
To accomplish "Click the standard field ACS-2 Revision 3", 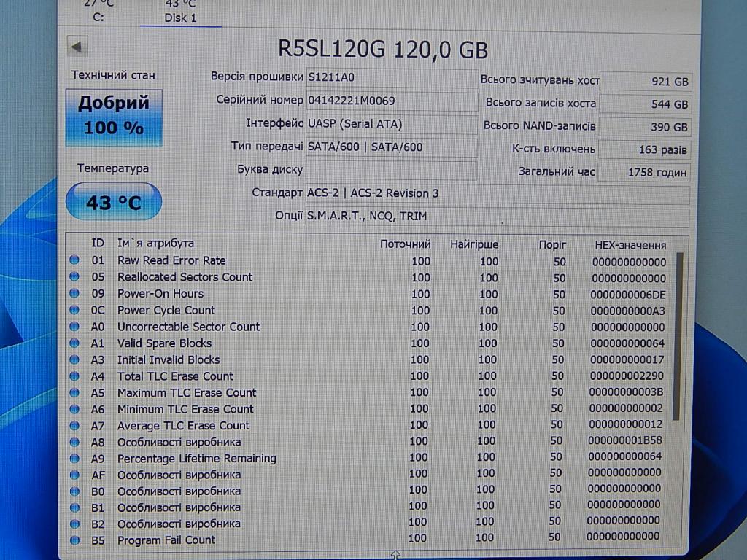I will (x=498, y=193).
